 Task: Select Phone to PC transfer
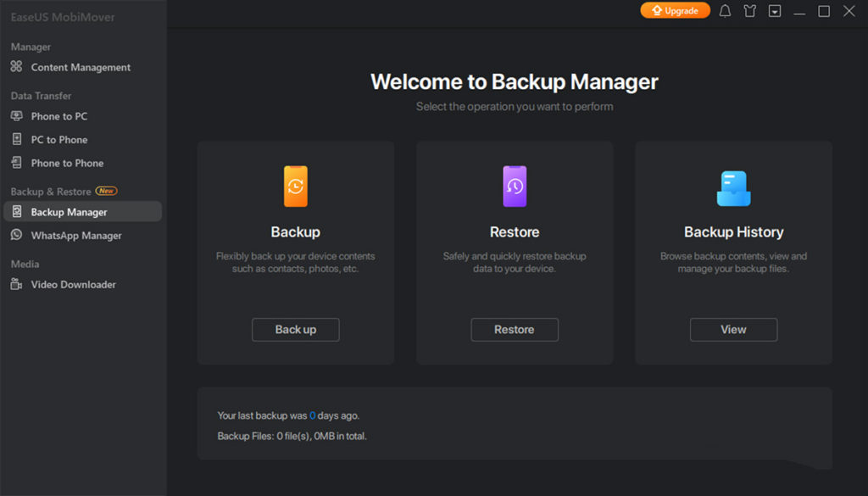coord(81,116)
